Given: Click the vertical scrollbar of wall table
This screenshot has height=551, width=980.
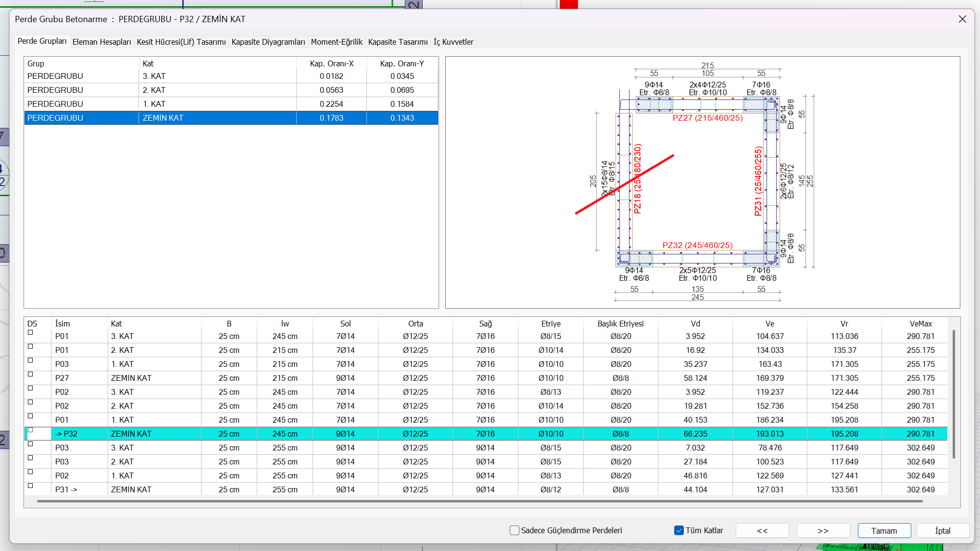Looking at the screenshot, I should pyautogui.click(x=954, y=394).
